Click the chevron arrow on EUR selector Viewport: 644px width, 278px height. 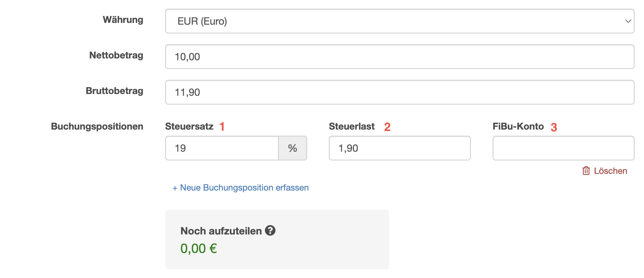point(628,21)
